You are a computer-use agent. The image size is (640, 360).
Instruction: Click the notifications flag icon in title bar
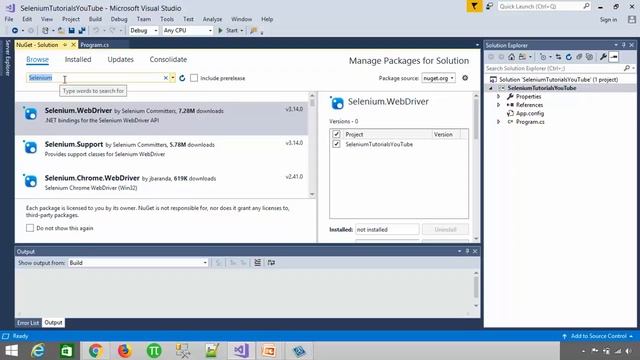click(x=474, y=7)
